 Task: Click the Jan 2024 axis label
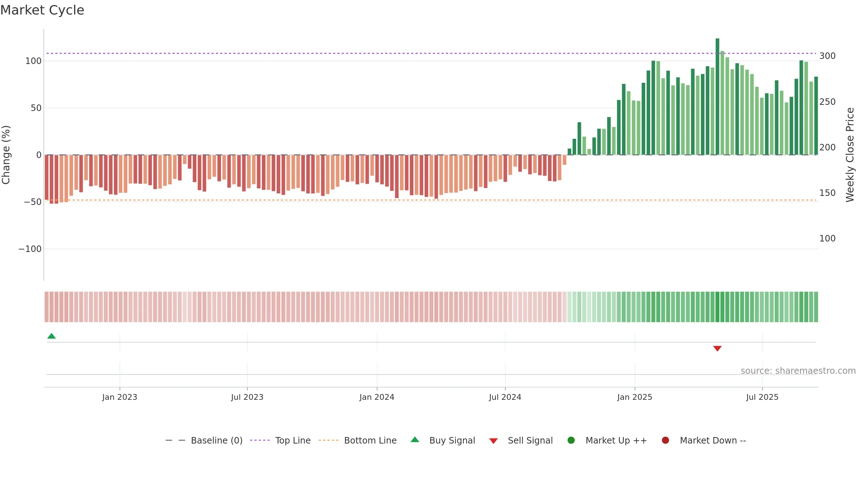click(x=377, y=397)
